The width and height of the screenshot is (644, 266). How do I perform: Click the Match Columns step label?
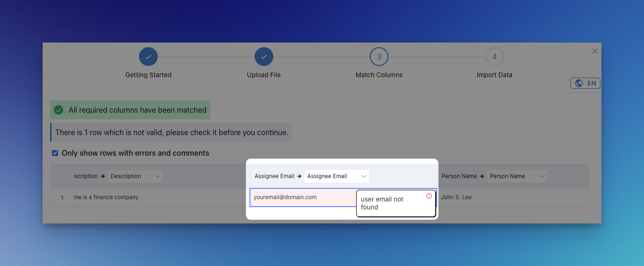point(379,75)
